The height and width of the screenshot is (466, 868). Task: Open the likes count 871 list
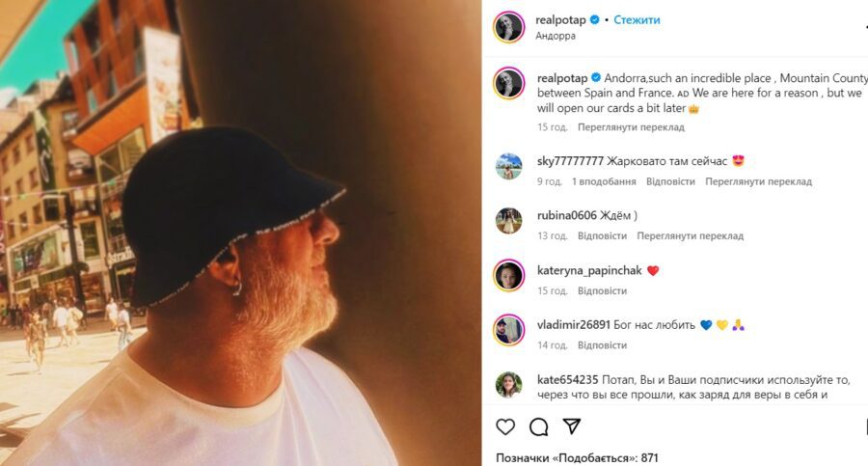click(x=577, y=457)
